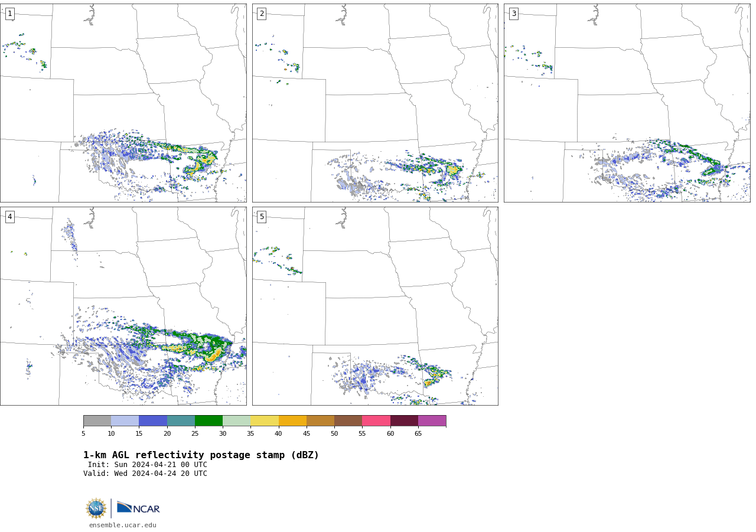Open ensemble member 1 reflectivity map
The height and width of the screenshot is (532, 756).
pyautogui.click(x=123, y=103)
